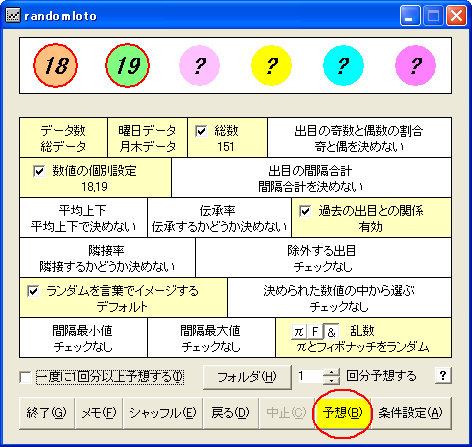The width and height of the screenshot is (472, 447).
Task: Open 条件設定(A) condition settings
Action: click(411, 413)
